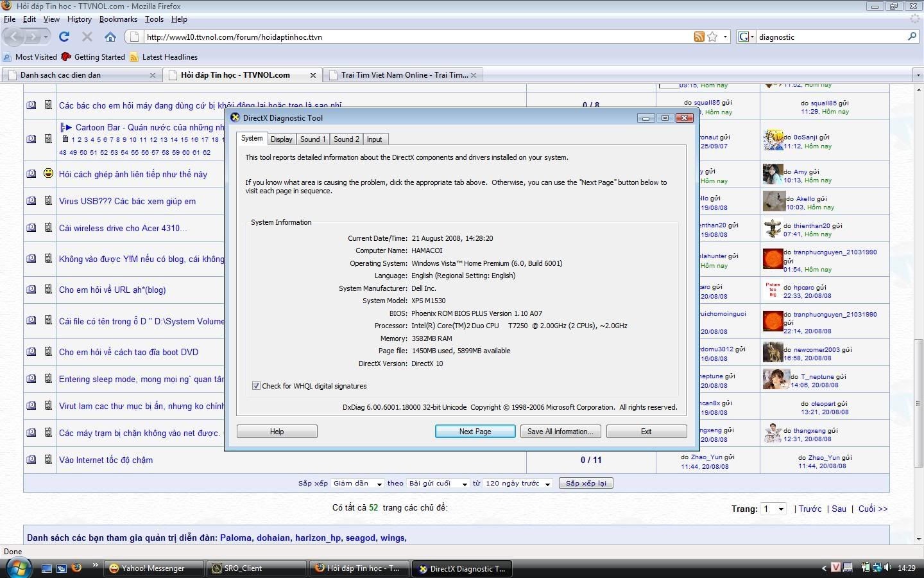Open the History menu
The image size is (924, 578).
coord(80,19)
